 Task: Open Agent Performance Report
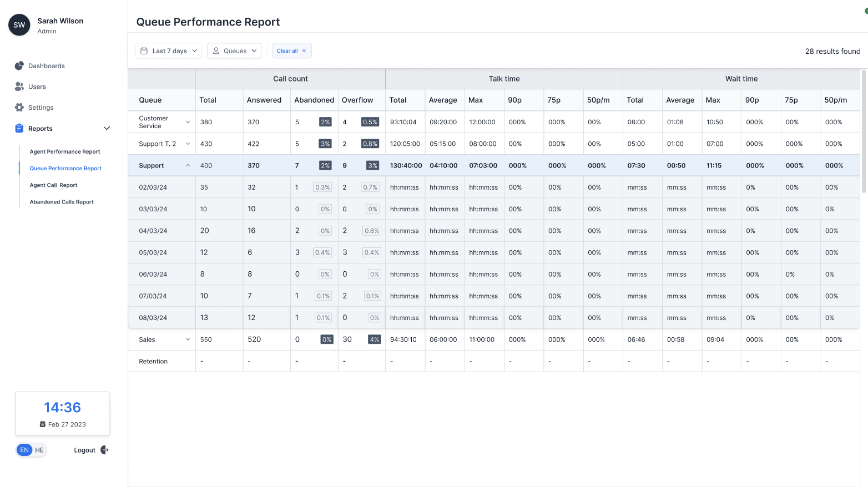point(65,151)
